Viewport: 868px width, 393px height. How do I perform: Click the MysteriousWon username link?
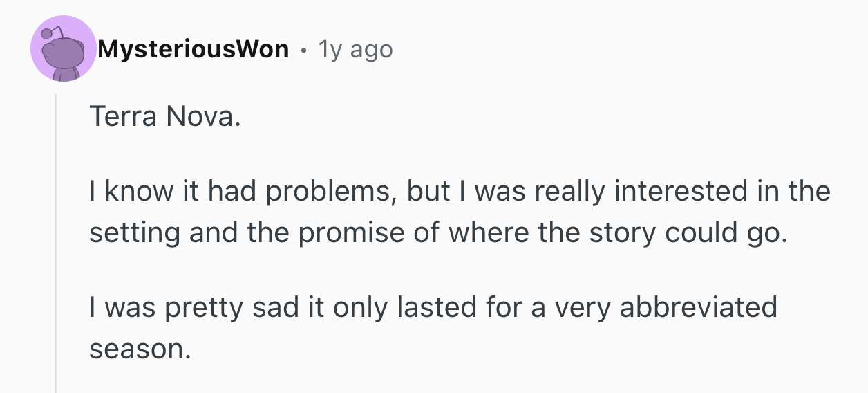click(x=193, y=49)
